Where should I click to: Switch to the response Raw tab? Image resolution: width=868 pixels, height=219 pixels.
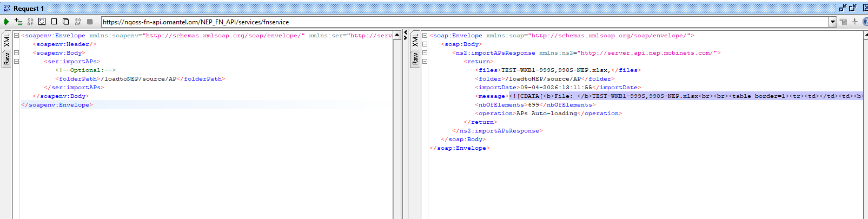click(415, 58)
